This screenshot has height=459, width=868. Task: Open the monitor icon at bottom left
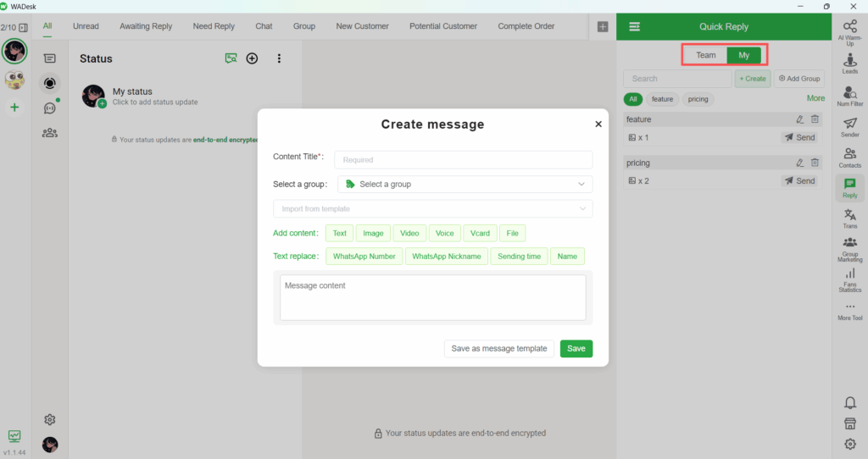[x=14, y=436]
